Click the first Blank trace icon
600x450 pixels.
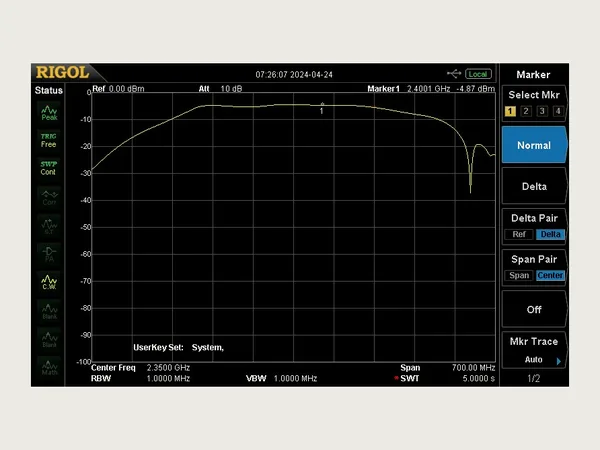click(49, 311)
